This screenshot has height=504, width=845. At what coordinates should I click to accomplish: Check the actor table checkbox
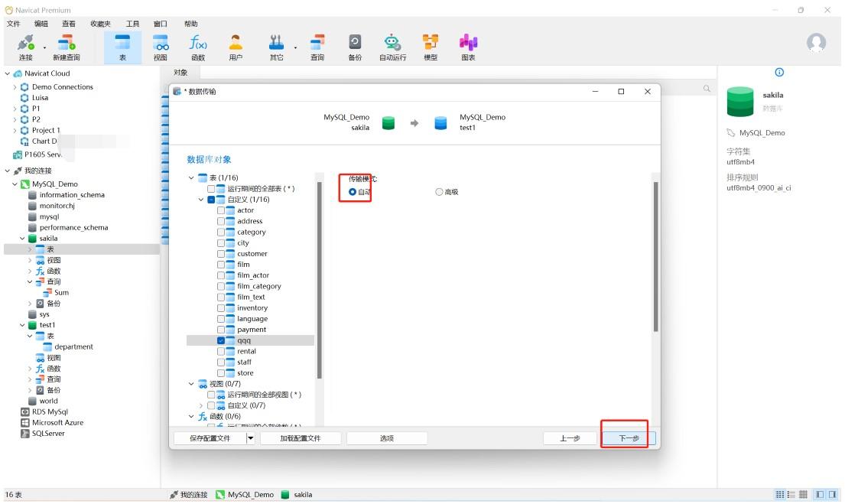pos(221,210)
